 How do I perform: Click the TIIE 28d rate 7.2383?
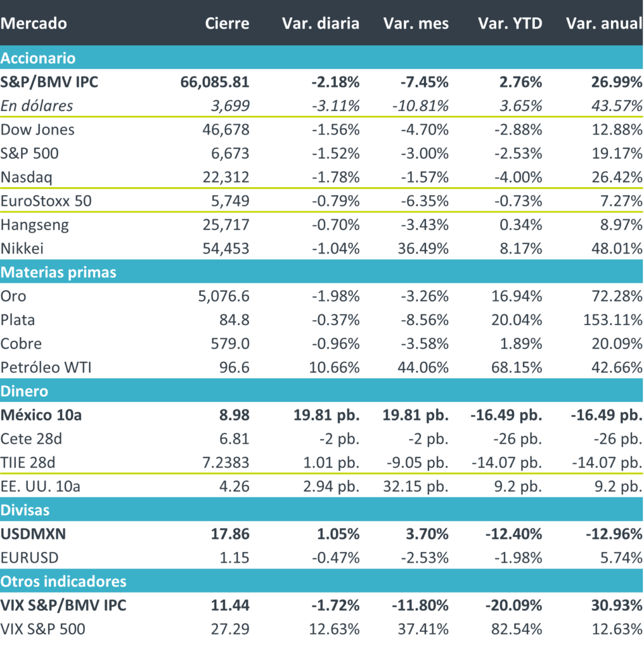tap(224, 463)
